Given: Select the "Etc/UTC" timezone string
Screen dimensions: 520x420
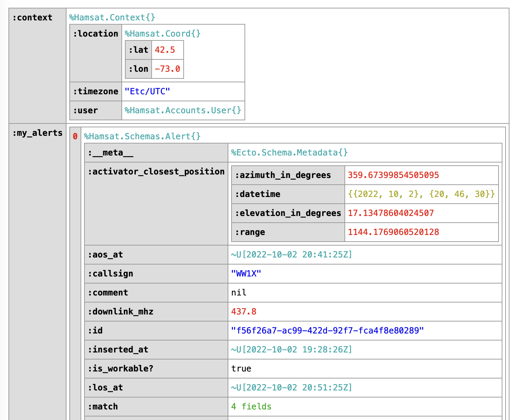Looking at the screenshot, I should coord(147,91).
